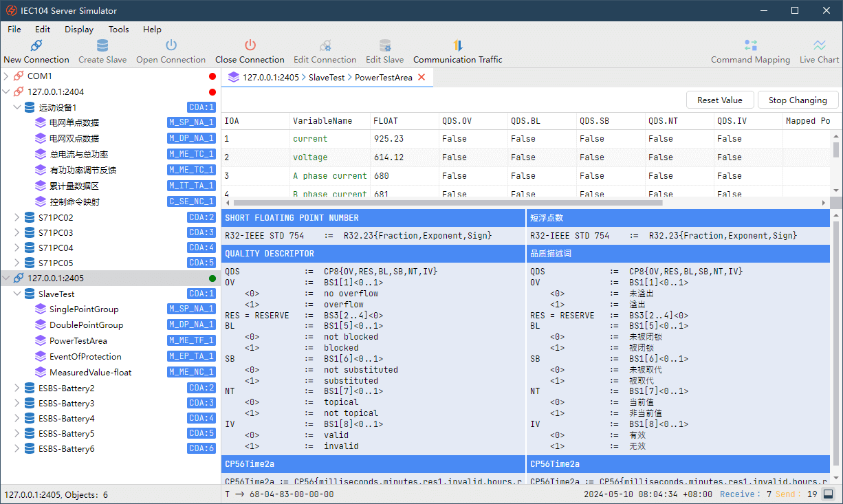Click the QDS.OV column header

click(x=473, y=121)
